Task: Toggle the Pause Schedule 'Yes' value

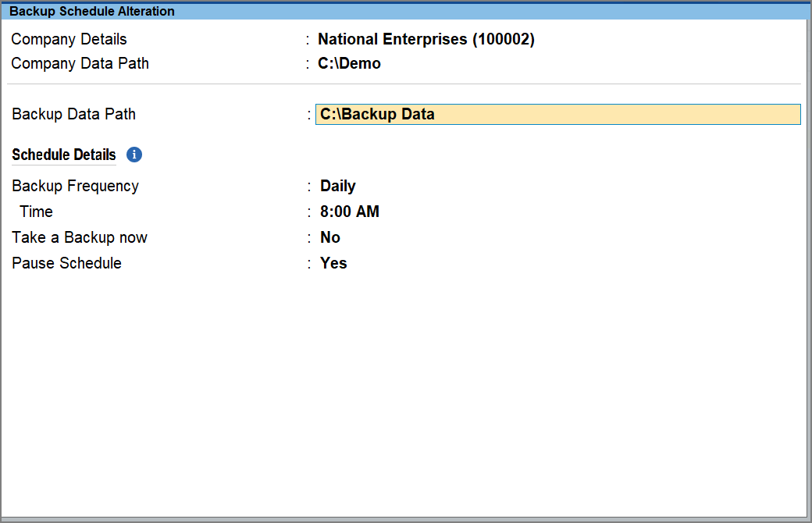Action: click(333, 263)
